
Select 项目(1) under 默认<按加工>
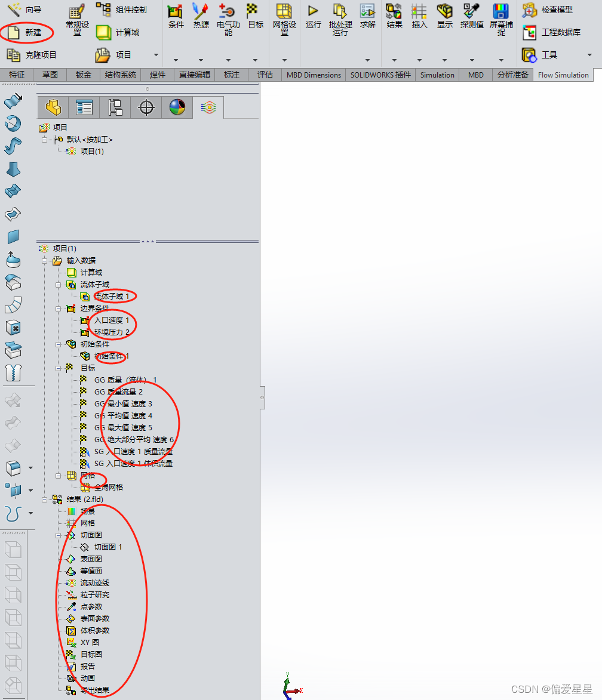tap(91, 152)
